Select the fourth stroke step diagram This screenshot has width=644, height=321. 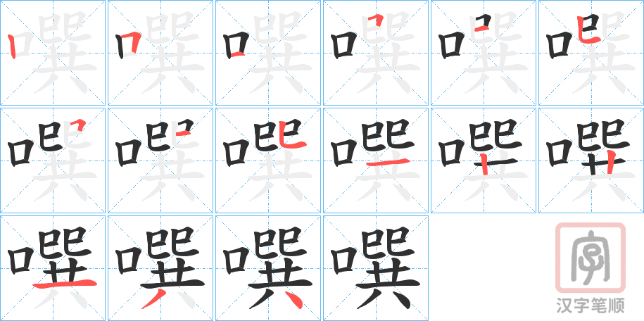click(376, 53)
